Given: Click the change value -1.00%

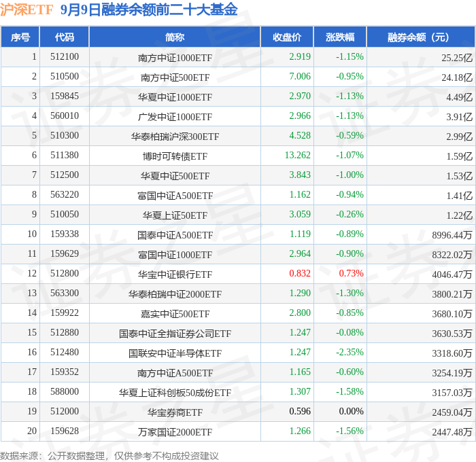Looking at the screenshot, I should coord(350,175).
